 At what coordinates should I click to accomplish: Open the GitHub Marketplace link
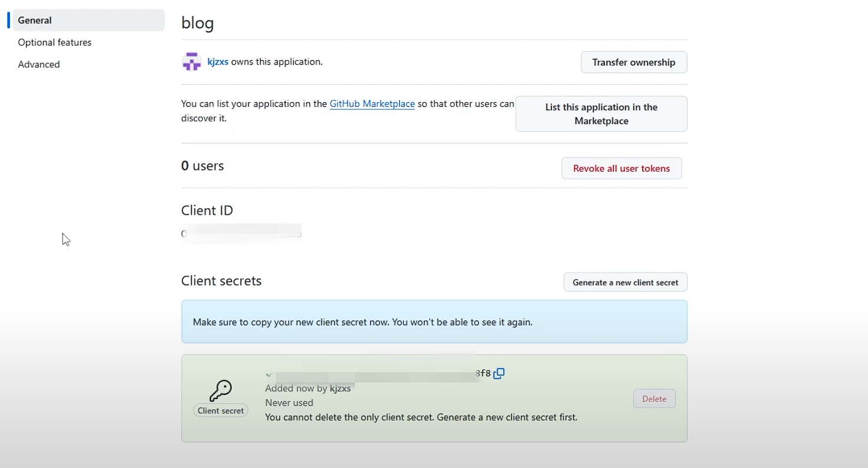tap(372, 104)
